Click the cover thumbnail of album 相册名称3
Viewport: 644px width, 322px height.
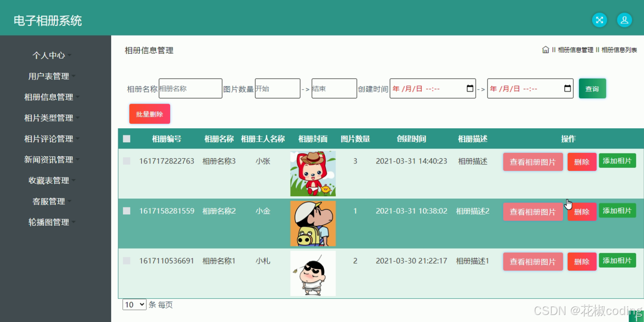[313, 173]
